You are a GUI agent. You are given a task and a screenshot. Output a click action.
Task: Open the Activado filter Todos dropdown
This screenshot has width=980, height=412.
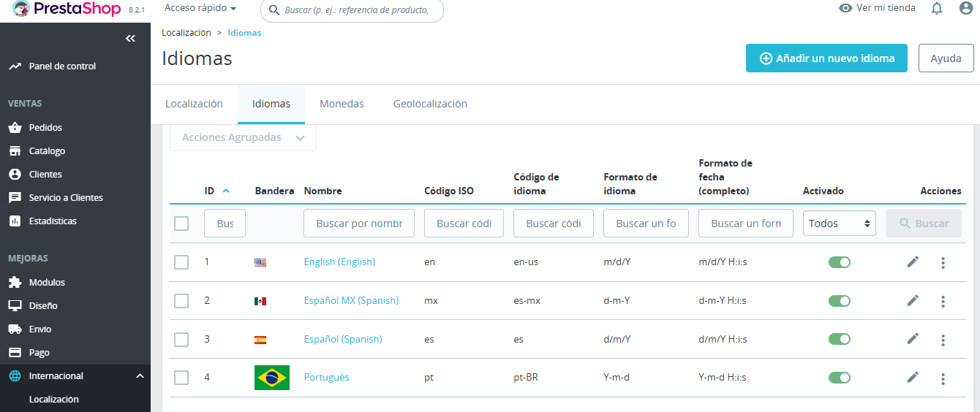click(x=839, y=224)
